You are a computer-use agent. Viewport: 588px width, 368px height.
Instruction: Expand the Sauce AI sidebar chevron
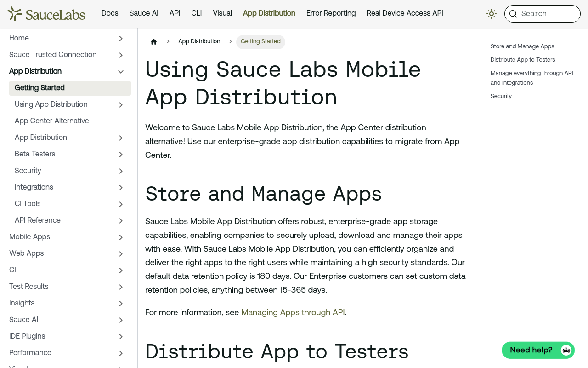coord(121,320)
